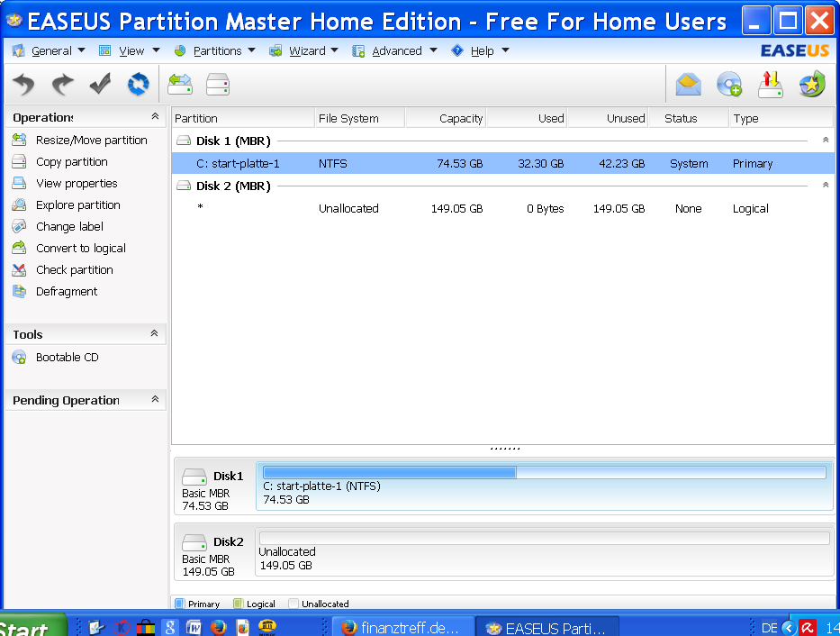
Task: Click the Undo arrow toolbar icon
Action: point(23,84)
